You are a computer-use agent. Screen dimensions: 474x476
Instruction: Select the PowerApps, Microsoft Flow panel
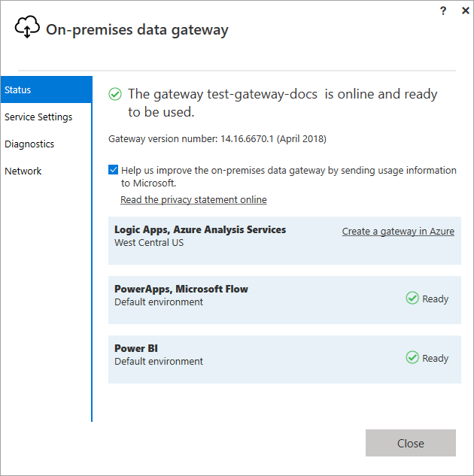[x=284, y=300]
